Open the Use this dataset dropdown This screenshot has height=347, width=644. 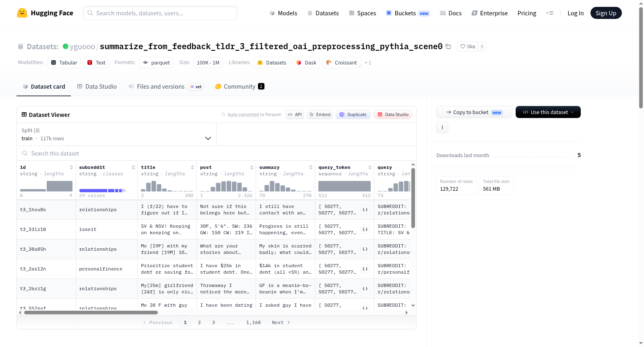548,112
